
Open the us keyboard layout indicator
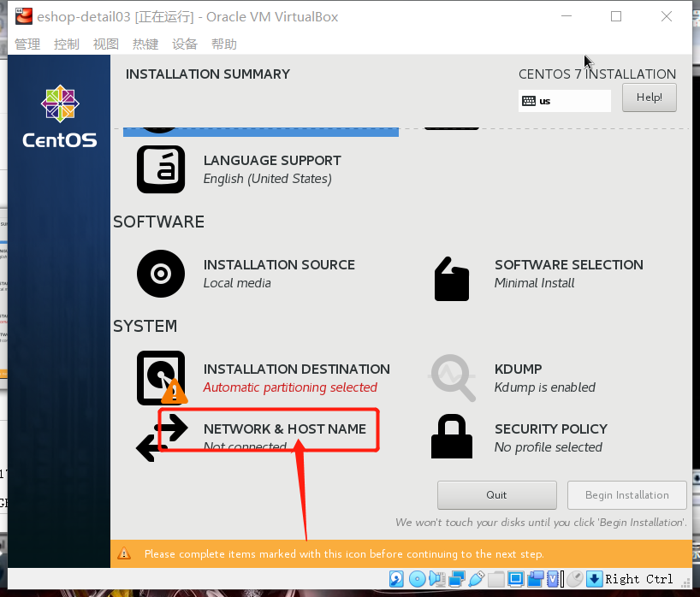click(564, 101)
